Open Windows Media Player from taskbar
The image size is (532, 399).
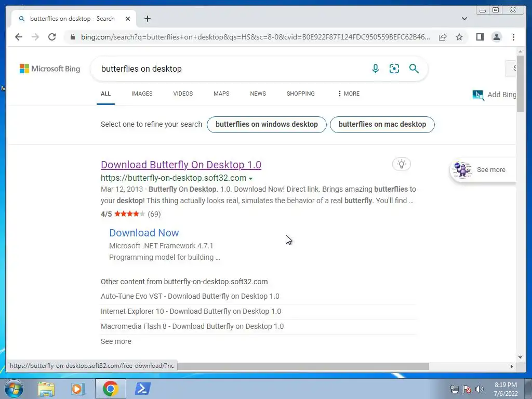point(78,389)
